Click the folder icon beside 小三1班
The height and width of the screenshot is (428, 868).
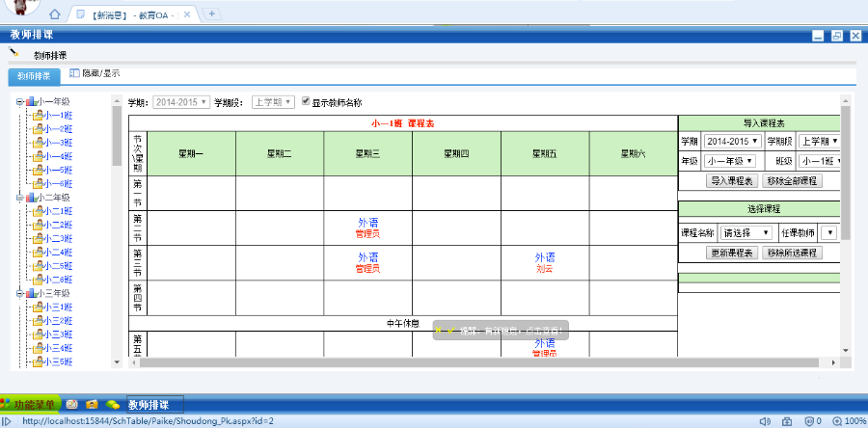[38, 307]
